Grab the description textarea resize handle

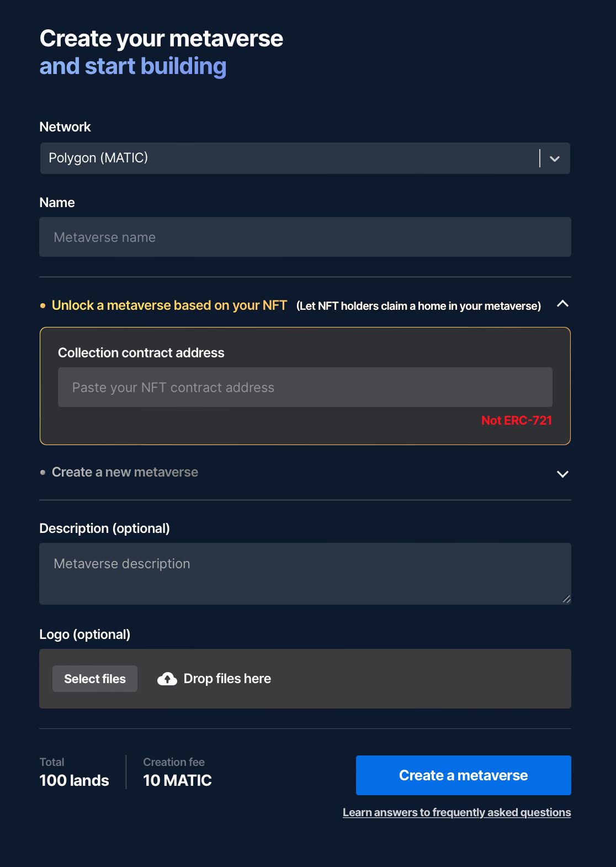tap(566, 599)
